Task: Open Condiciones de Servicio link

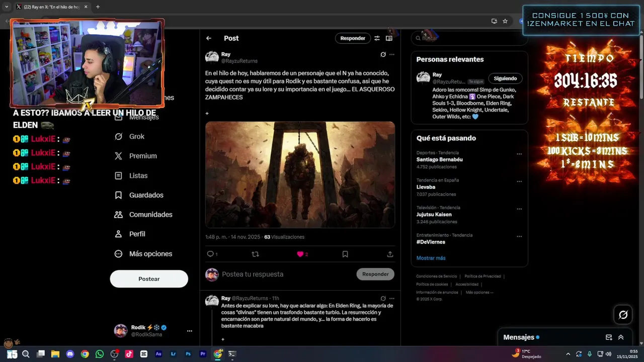Action: click(x=436, y=276)
